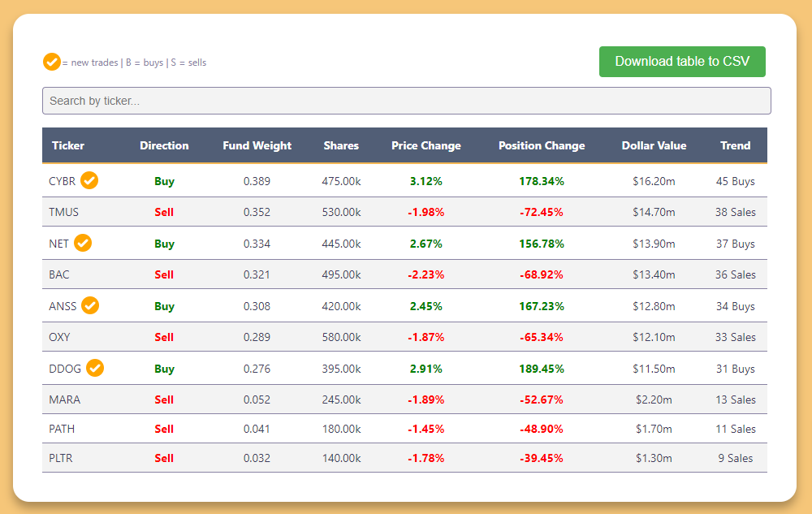
Task: Sort by the Trend column header
Action: [736, 145]
